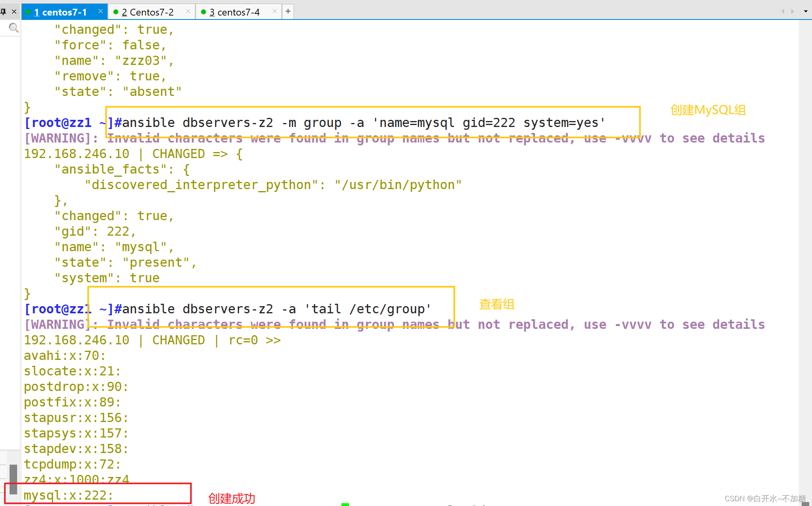Screen dimensions: 812x506
Task: Select the 1 centos7-1 tab
Action: click(x=61, y=12)
